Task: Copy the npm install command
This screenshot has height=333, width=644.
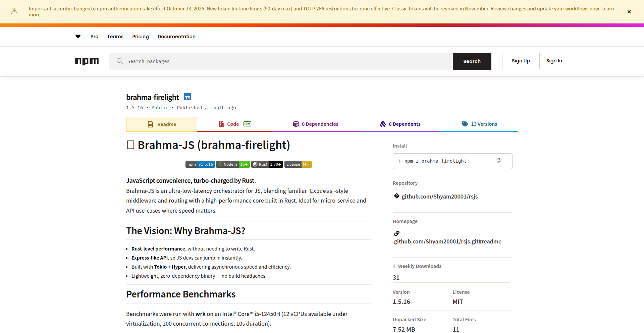Action: [498, 161]
